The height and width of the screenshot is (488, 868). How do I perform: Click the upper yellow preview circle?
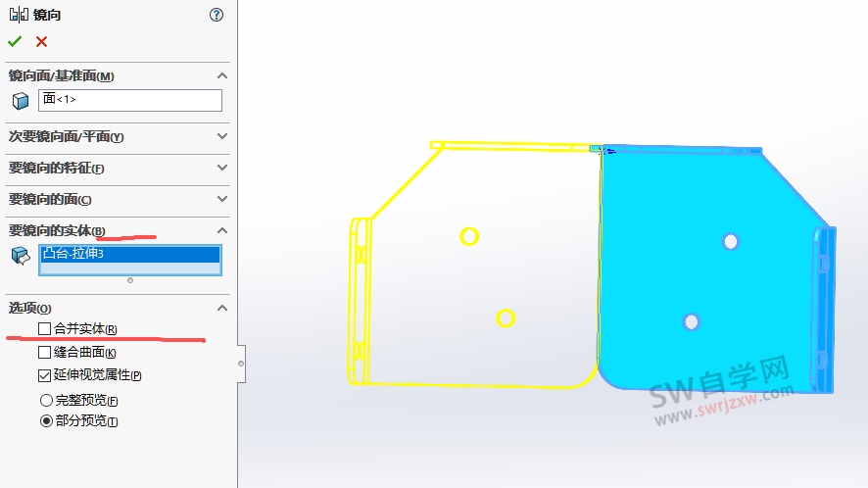(469, 236)
